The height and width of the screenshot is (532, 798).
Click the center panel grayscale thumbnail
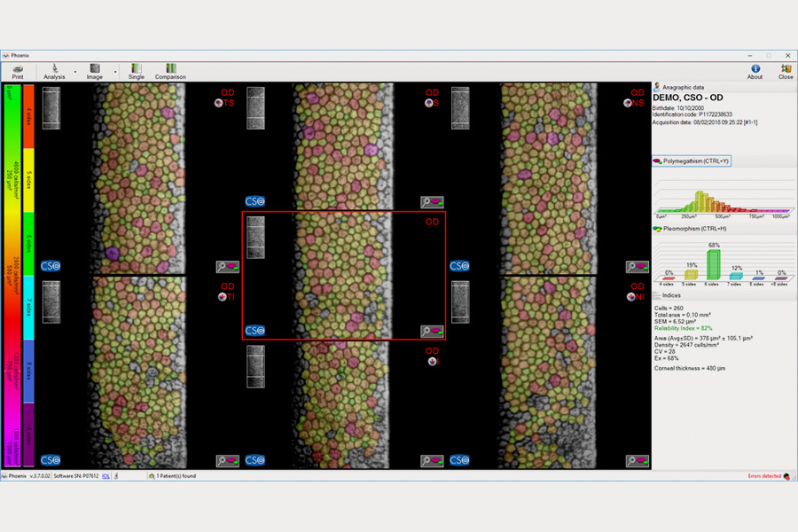coord(255,238)
